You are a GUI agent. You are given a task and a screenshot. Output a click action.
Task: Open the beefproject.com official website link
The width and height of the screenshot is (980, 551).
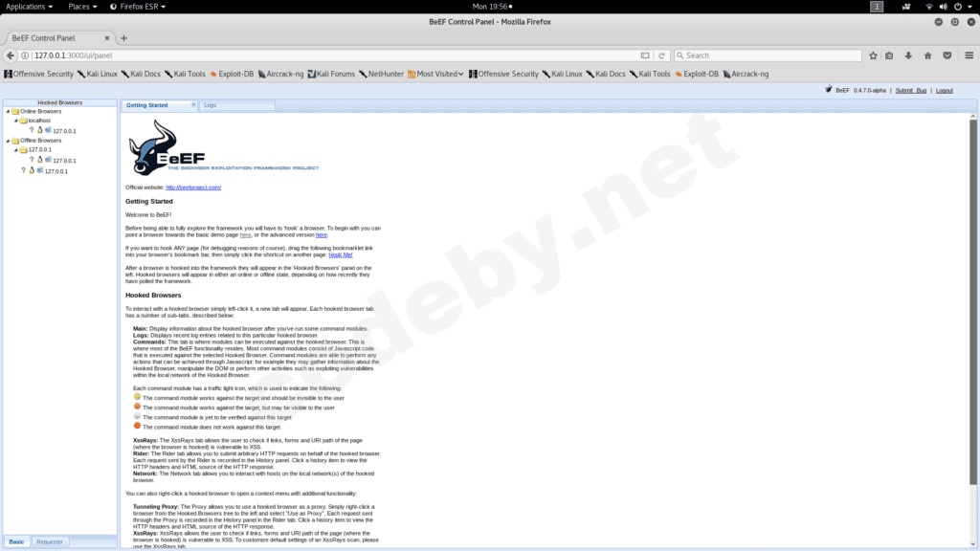[x=193, y=187]
